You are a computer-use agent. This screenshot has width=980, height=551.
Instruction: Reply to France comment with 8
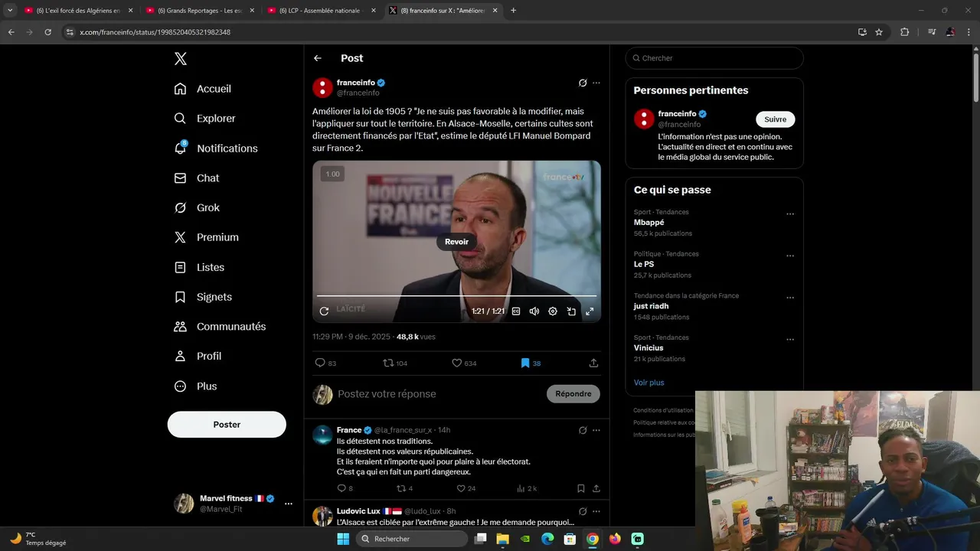coord(345,488)
